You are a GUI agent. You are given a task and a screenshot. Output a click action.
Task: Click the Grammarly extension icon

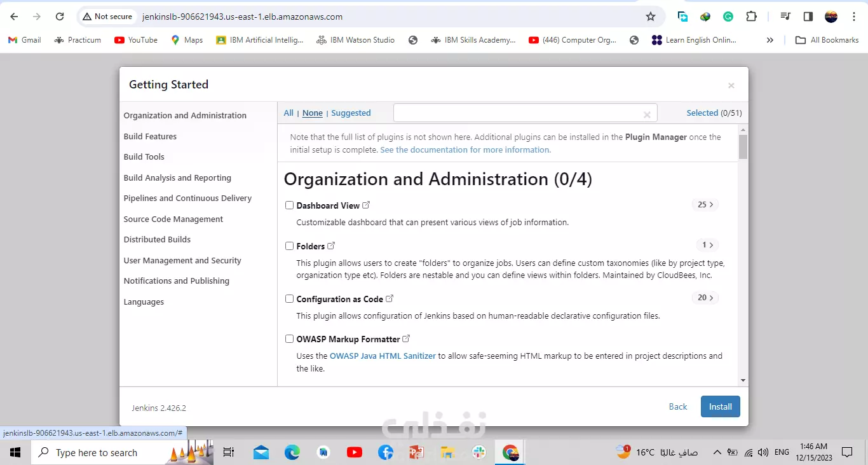[728, 17]
